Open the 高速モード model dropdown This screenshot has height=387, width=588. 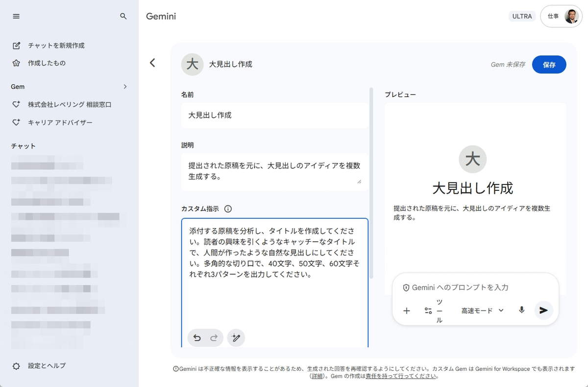click(x=483, y=310)
